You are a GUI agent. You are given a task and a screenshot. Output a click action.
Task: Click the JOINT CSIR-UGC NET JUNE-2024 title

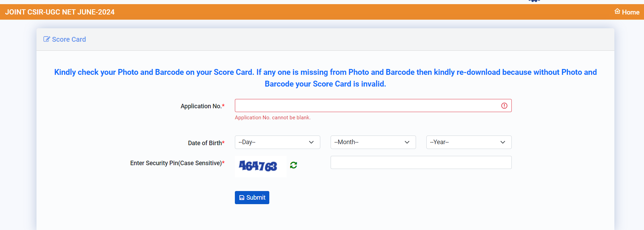(x=60, y=12)
